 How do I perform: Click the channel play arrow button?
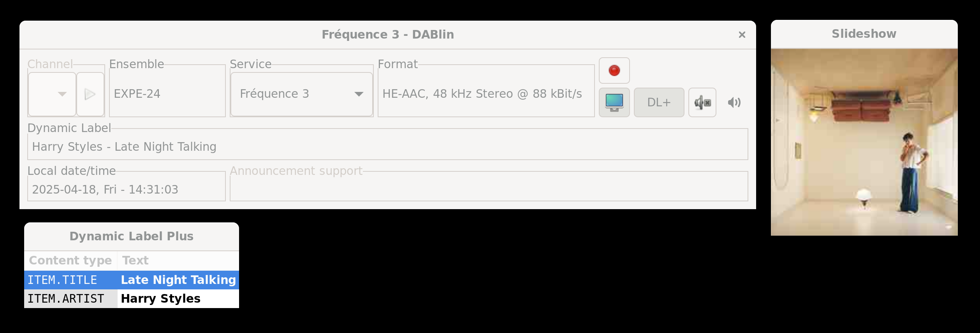90,94
